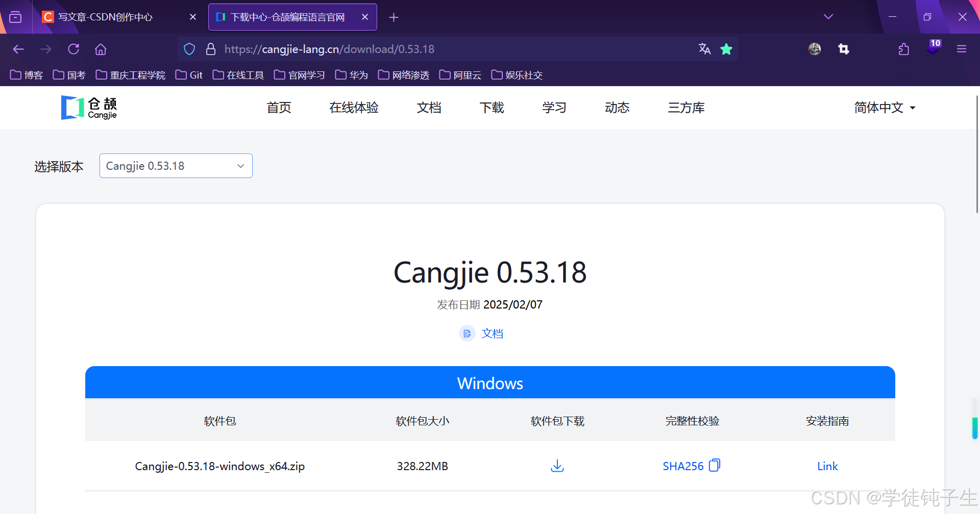Open the 三方库 navigation item

pos(686,108)
